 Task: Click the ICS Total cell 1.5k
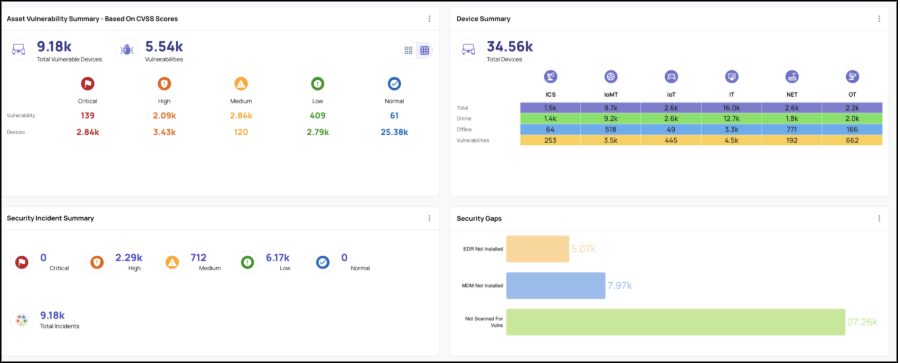pyautogui.click(x=550, y=108)
